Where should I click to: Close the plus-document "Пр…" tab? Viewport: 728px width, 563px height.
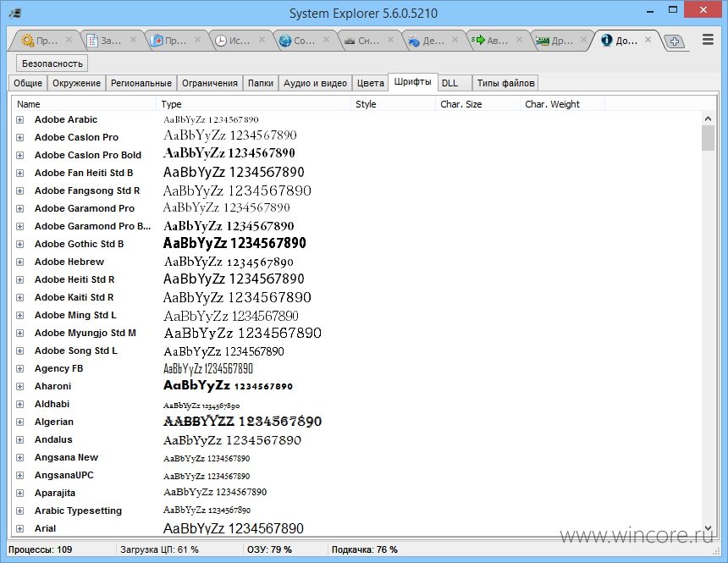pos(198,40)
